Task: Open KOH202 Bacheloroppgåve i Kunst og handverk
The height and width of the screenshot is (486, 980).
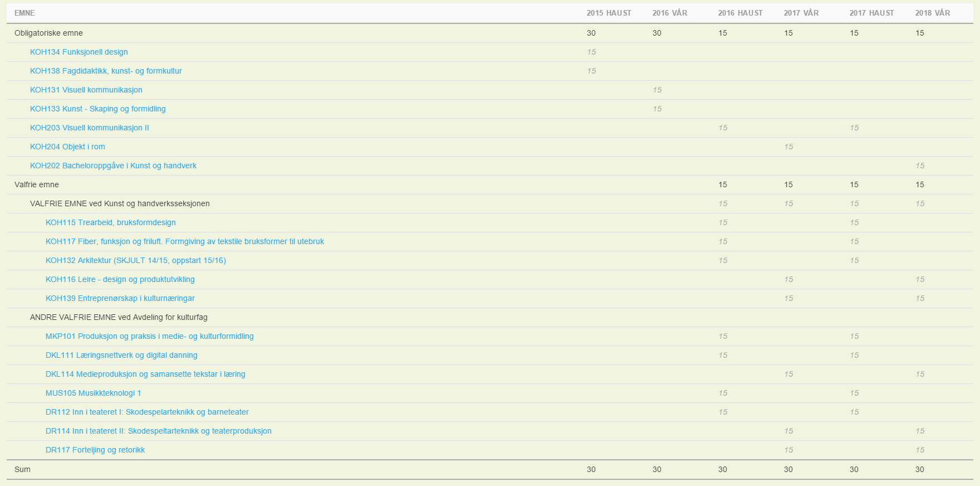Action: tap(113, 166)
